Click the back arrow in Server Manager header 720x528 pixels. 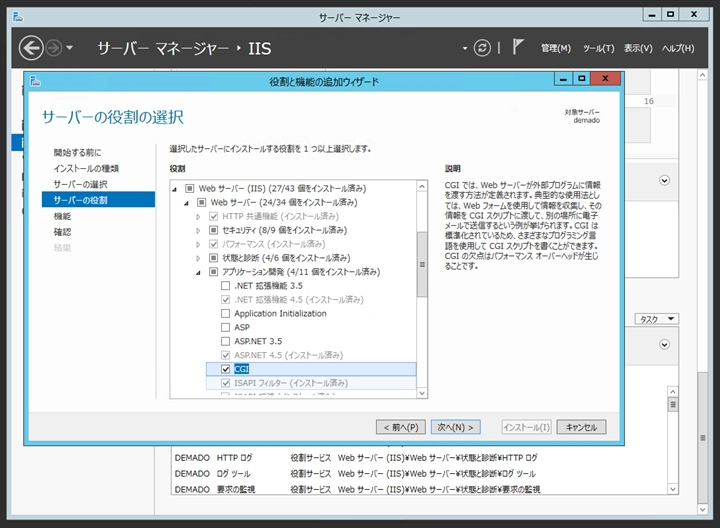(x=31, y=48)
